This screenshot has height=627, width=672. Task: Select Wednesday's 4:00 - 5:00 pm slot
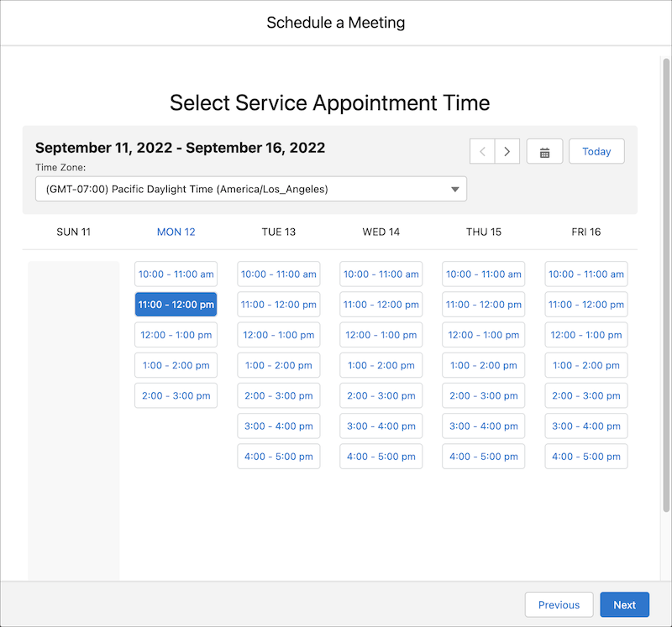click(381, 456)
